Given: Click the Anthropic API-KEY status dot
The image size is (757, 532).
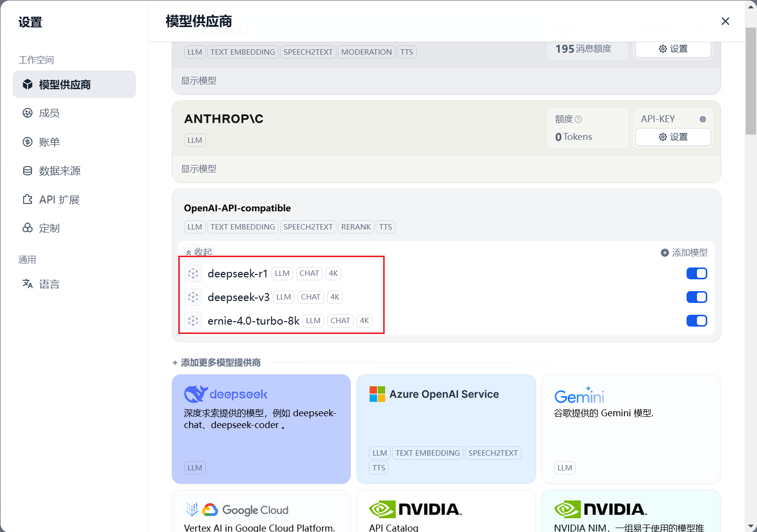Looking at the screenshot, I should [703, 119].
